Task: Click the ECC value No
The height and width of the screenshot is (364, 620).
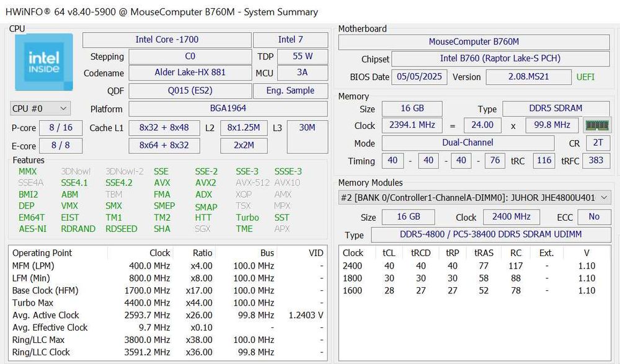Action: (594, 217)
